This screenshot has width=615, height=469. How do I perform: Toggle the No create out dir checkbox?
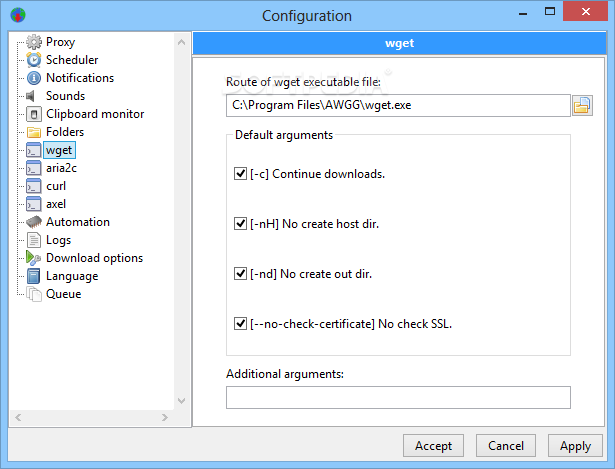(x=240, y=274)
